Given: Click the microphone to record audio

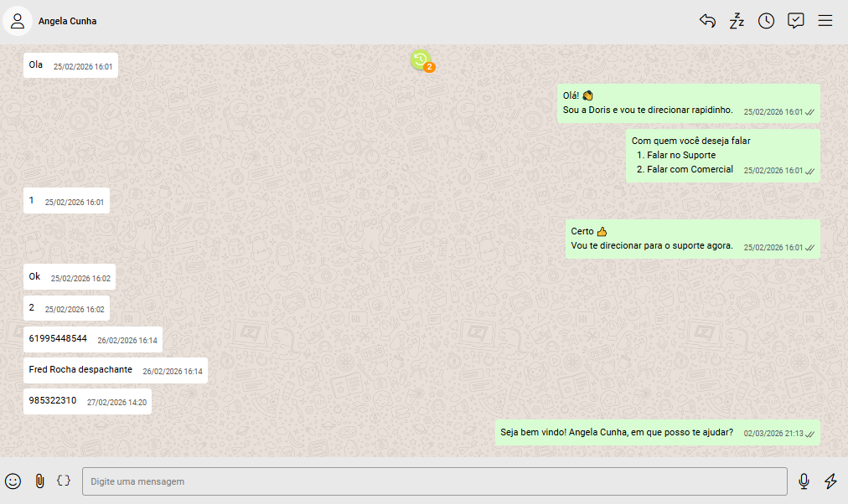Looking at the screenshot, I should [804, 481].
